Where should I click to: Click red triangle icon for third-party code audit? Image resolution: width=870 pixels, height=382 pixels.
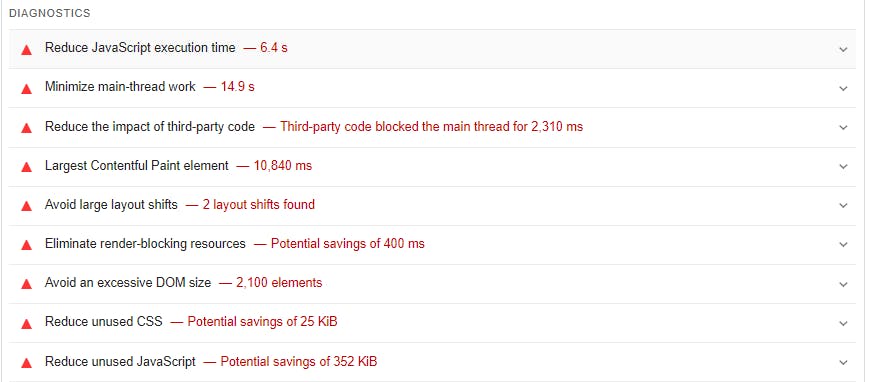pyautogui.click(x=26, y=128)
